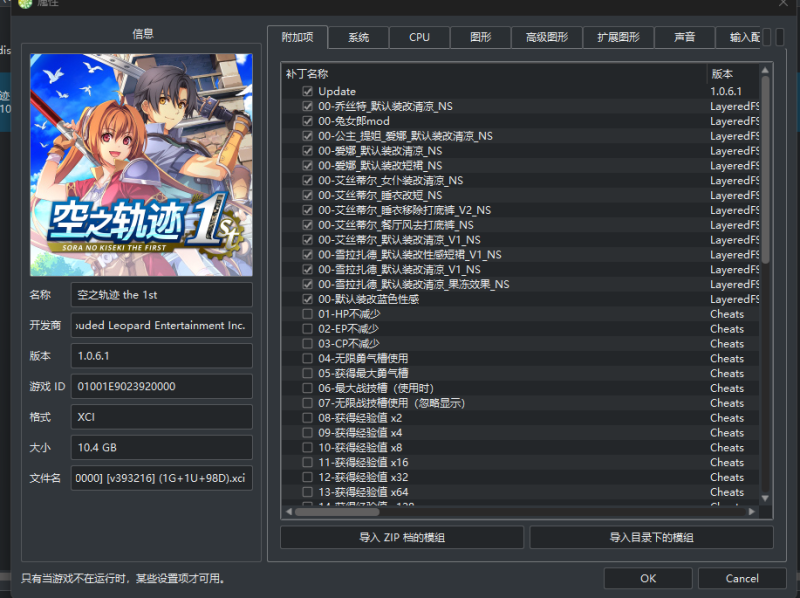Open the CPU tab
Image resolution: width=800 pixels, height=598 pixels.
[x=418, y=37]
